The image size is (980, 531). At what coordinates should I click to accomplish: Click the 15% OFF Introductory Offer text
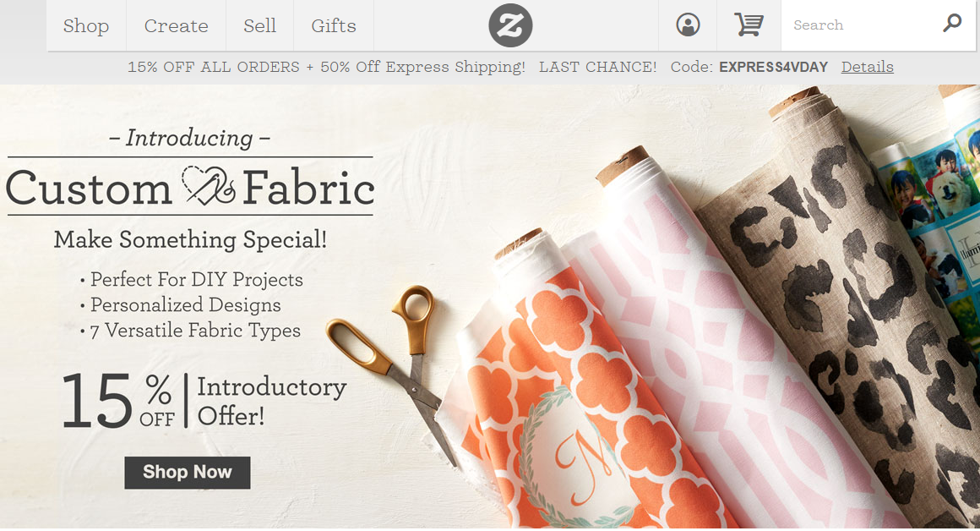[x=204, y=401]
